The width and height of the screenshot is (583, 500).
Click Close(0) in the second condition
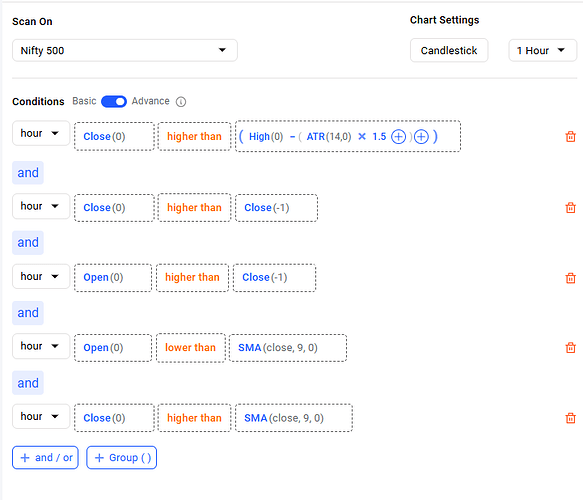pos(114,207)
